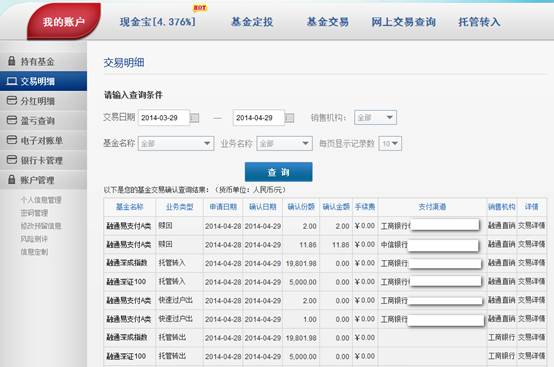Click the 基金名称 column header

(130, 207)
